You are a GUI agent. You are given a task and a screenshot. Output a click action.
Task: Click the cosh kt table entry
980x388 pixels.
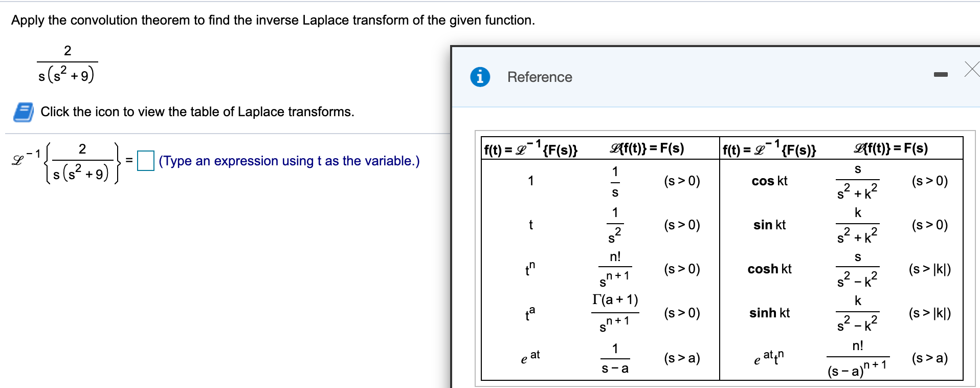[x=769, y=269]
